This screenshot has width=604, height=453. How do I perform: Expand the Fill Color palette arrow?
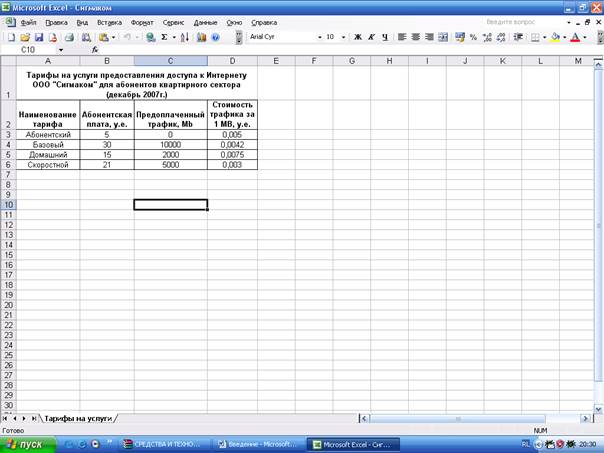tap(564, 37)
